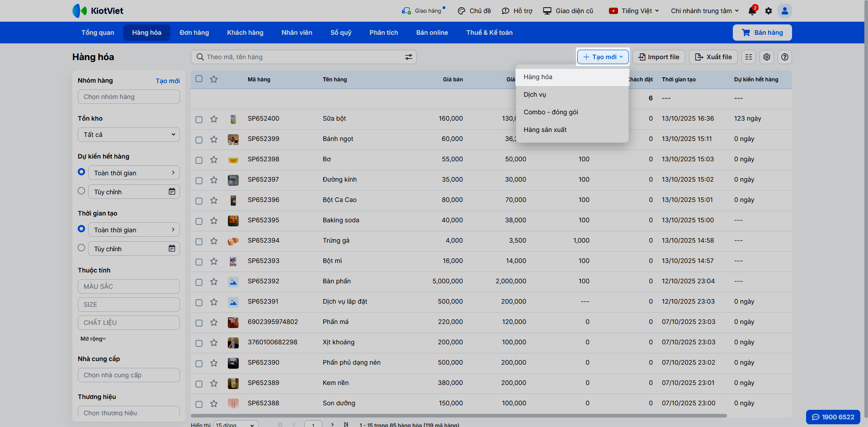
Task: Expand the Chi nhánh trung tâm branch selector
Action: coord(704,11)
